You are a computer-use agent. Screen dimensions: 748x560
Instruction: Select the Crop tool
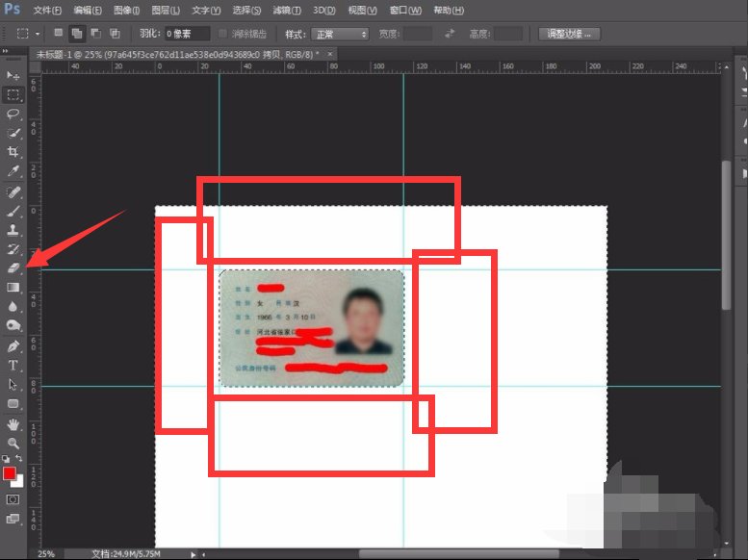coord(13,152)
